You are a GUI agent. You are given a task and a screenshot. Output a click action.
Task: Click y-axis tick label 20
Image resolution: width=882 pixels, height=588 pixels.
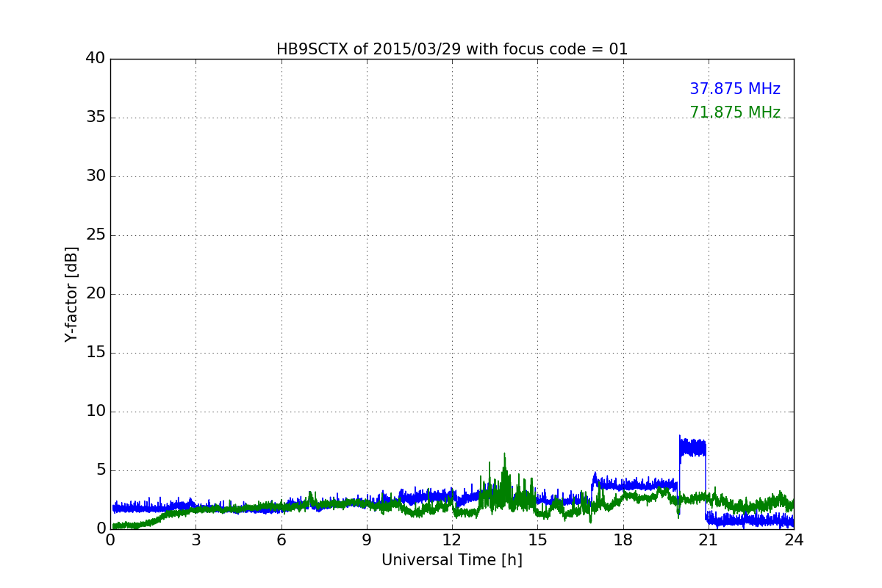coord(96,293)
